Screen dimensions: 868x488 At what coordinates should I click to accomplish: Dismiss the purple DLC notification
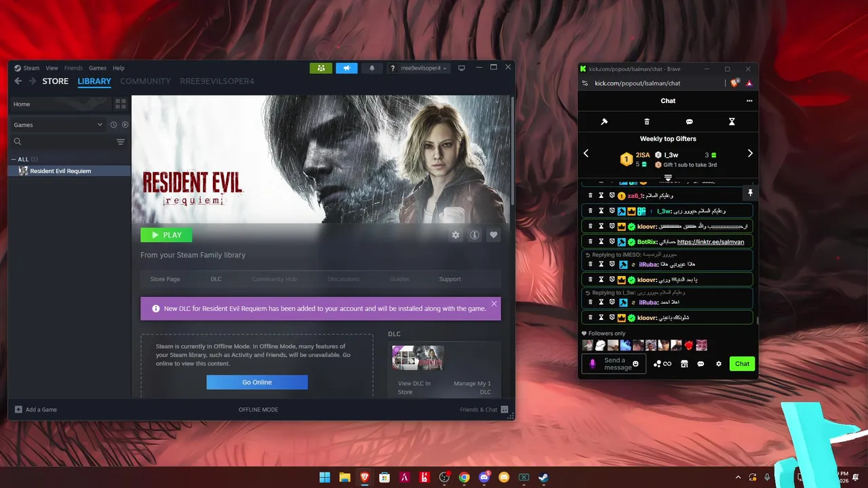click(494, 304)
